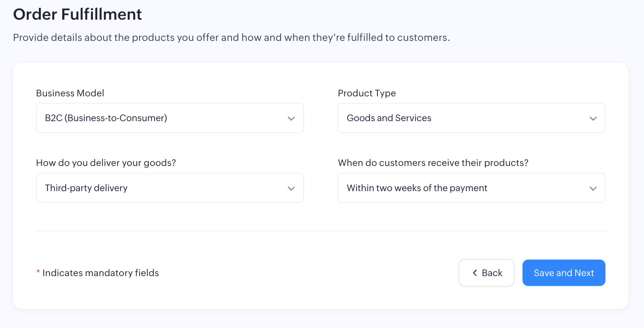Image resolution: width=644 pixels, height=328 pixels.
Task: Click the Order Fulfillment page heading
Action: click(x=77, y=15)
